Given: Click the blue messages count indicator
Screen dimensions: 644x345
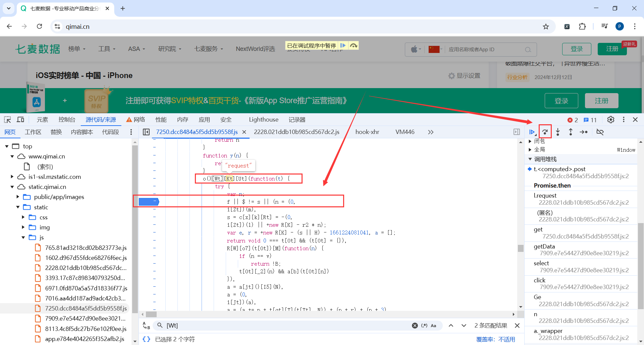Looking at the screenshot, I should point(590,120).
